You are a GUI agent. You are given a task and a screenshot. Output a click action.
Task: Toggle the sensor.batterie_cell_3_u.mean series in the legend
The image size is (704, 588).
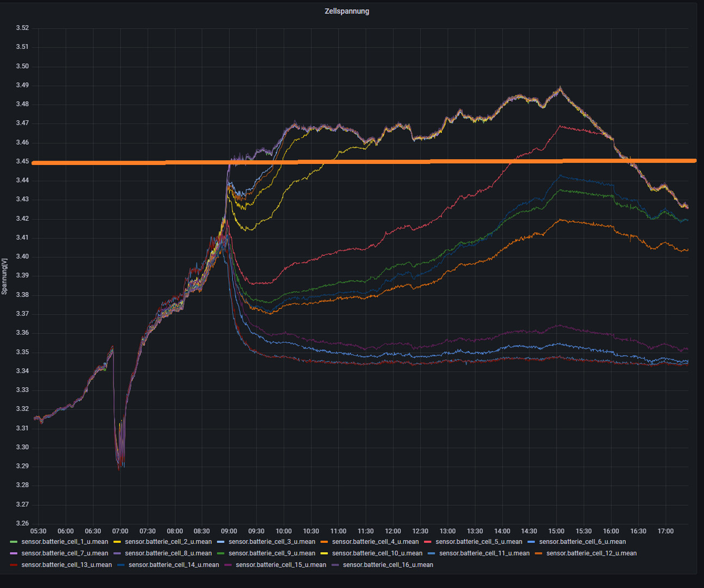272,542
